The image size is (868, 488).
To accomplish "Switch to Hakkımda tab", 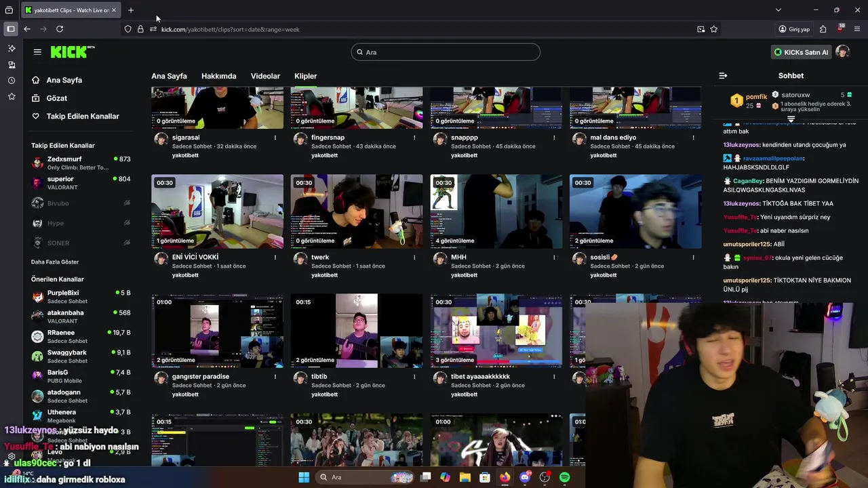I will pos(218,76).
